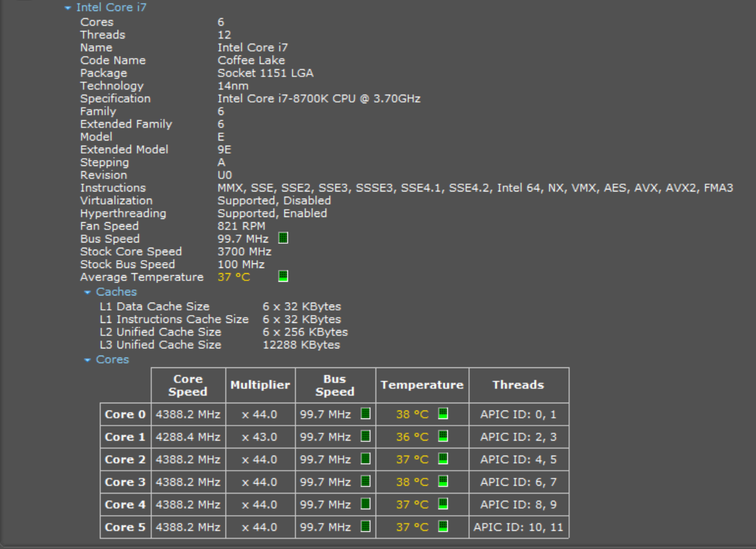Click the Threads column header
Image resolution: width=756 pixels, height=549 pixels.
pyautogui.click(x=519, y=385)
